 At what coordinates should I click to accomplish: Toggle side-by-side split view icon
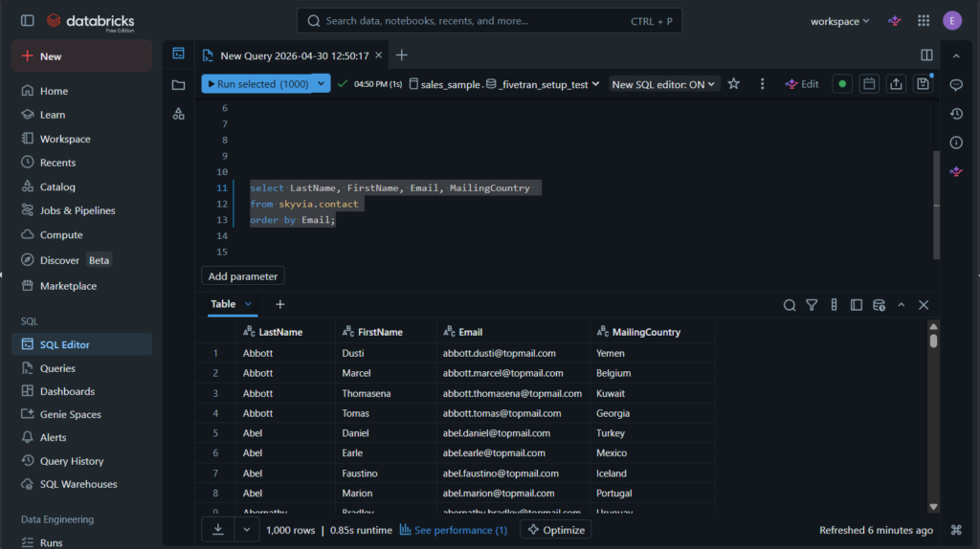tap(926, 55)
